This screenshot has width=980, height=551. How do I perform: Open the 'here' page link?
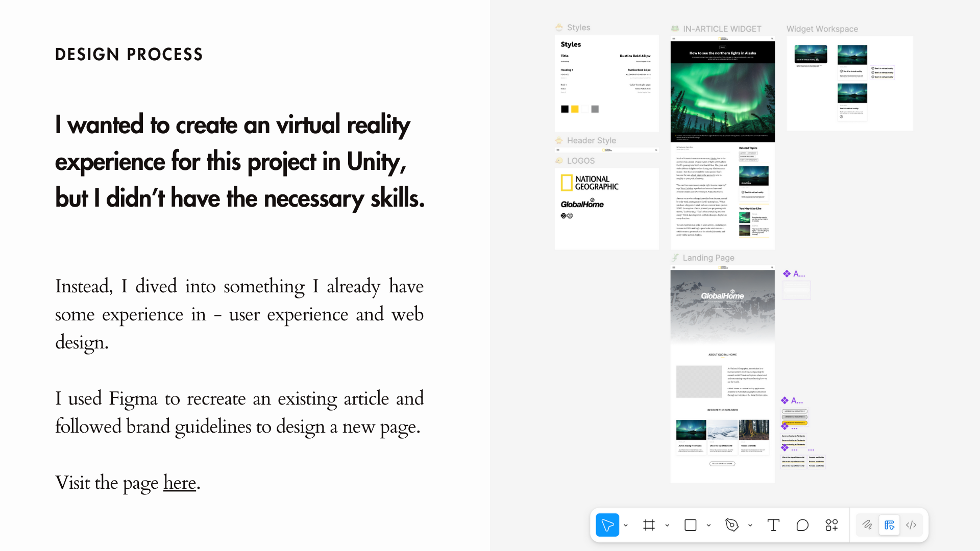(x=180, y=483)
